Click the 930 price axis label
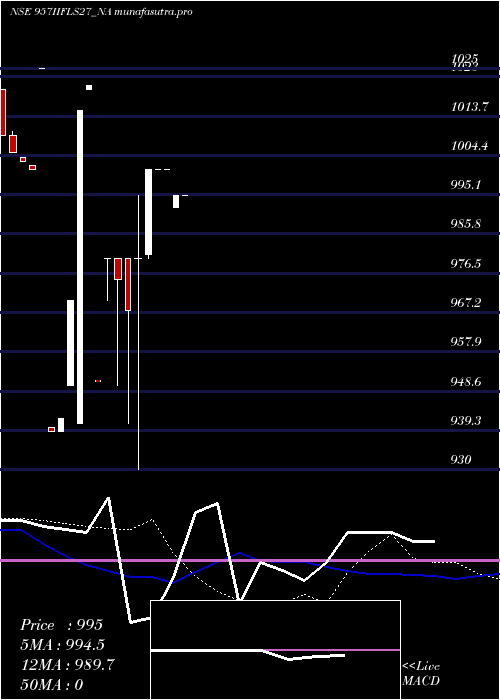500x700 pixels. (461, 459)
